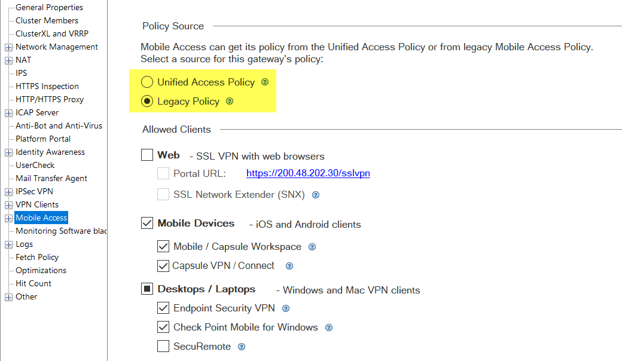Viewport: 644px width, 361px height.
Task: Open help icon next to Capsule VPN / Connect
Action: point(289,266)
